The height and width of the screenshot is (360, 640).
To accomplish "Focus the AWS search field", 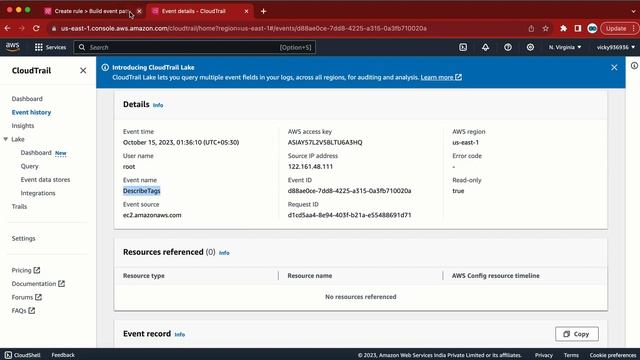I will pos(195,47).
